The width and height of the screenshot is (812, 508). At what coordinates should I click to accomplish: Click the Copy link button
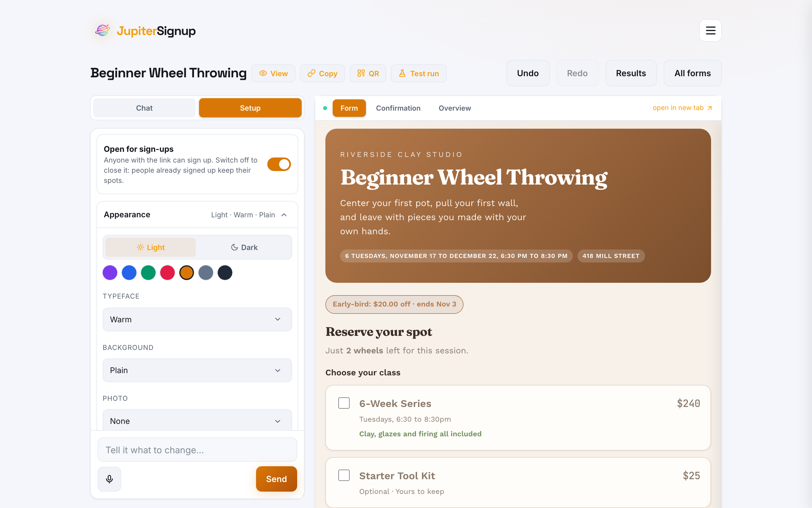click(322, 73)
